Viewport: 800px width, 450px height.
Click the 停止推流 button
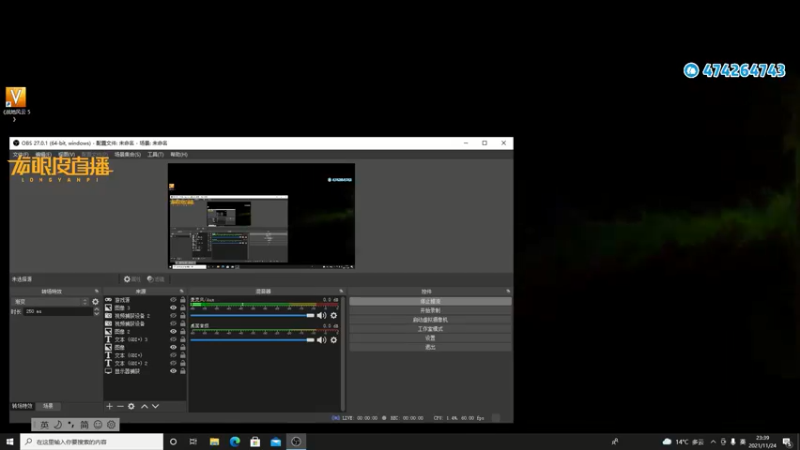pyautogui.click(x=430, y=302)
